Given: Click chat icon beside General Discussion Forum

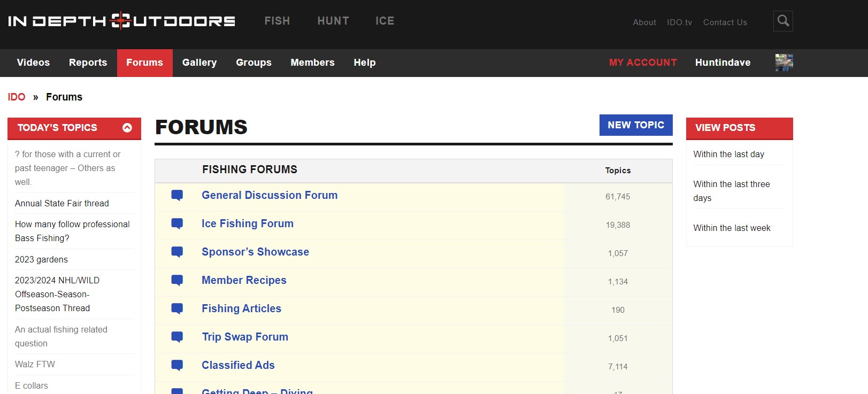Looking at the screenshot, I should (x=177, y=196).
